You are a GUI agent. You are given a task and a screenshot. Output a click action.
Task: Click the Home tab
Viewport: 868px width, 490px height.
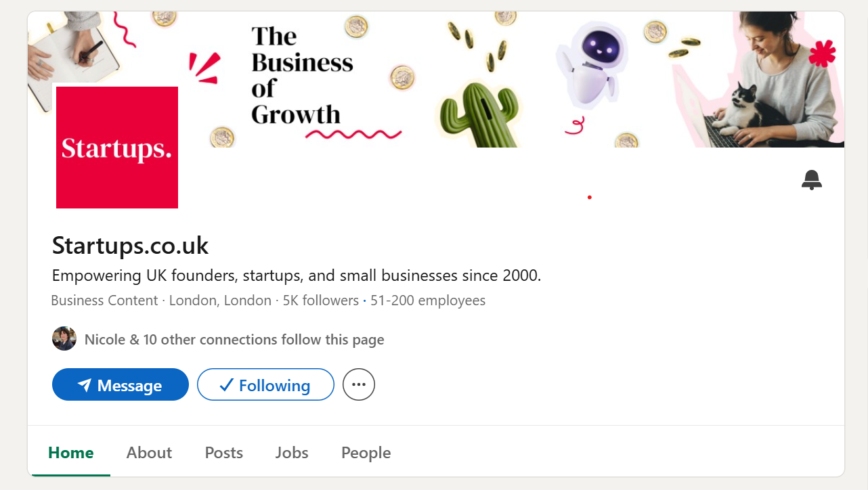pyautogui.click(x=71, y=453)
